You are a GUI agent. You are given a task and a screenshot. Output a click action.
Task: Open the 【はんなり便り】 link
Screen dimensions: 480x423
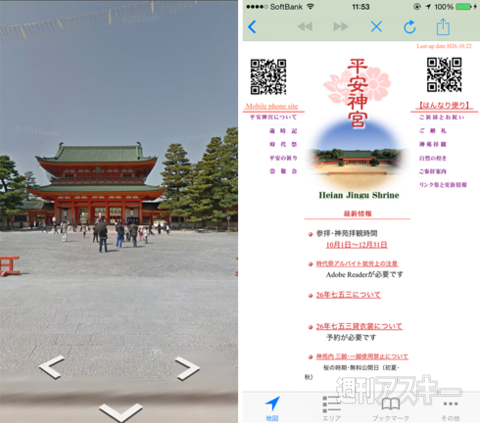(444, 106)
